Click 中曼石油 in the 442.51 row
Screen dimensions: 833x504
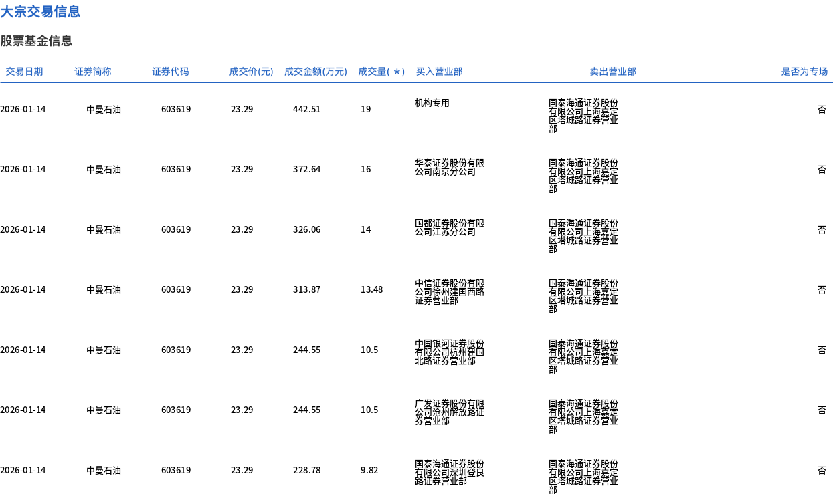click(x=104, y=109)
